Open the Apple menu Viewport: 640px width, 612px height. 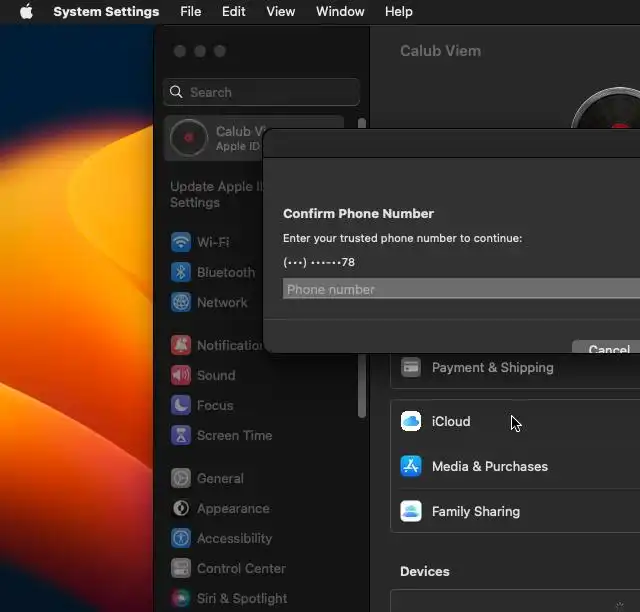click(x=27, y=11)
